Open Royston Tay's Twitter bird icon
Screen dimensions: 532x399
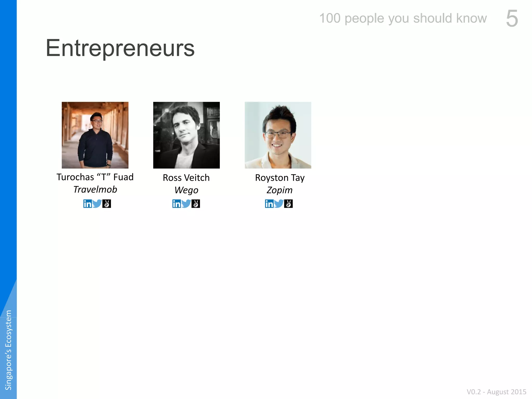point(279,204)
